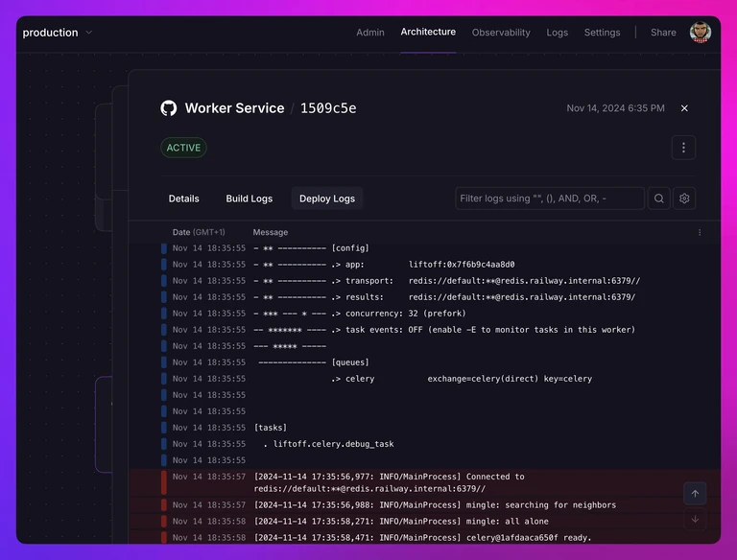This screenshot has height=560, width=737.
Task: Select the Deploy Logs tab
Action: (327, 198)
